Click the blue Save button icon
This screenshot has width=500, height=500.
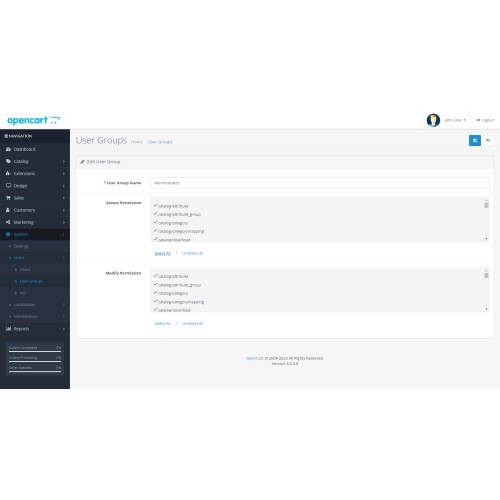click(x=475, y=141)
